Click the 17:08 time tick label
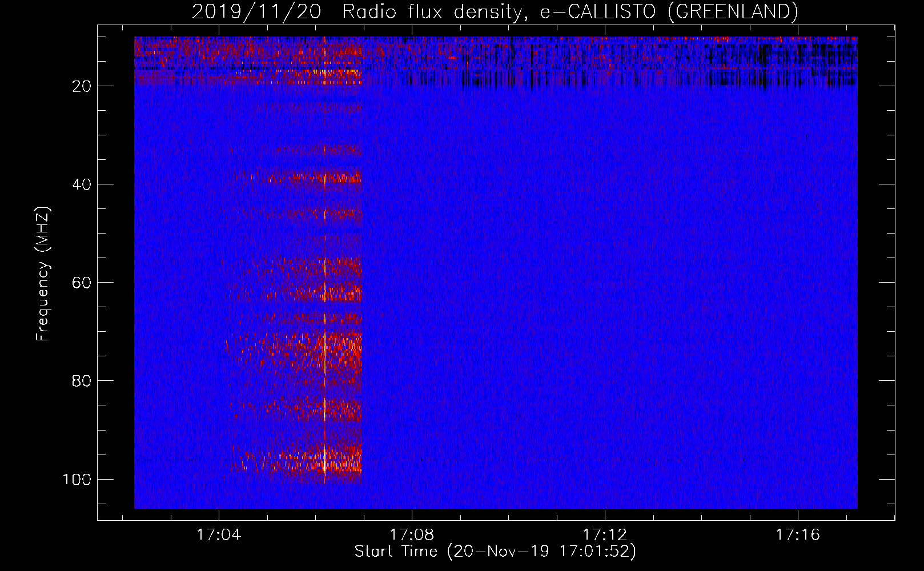 click(x=412, y=534)
